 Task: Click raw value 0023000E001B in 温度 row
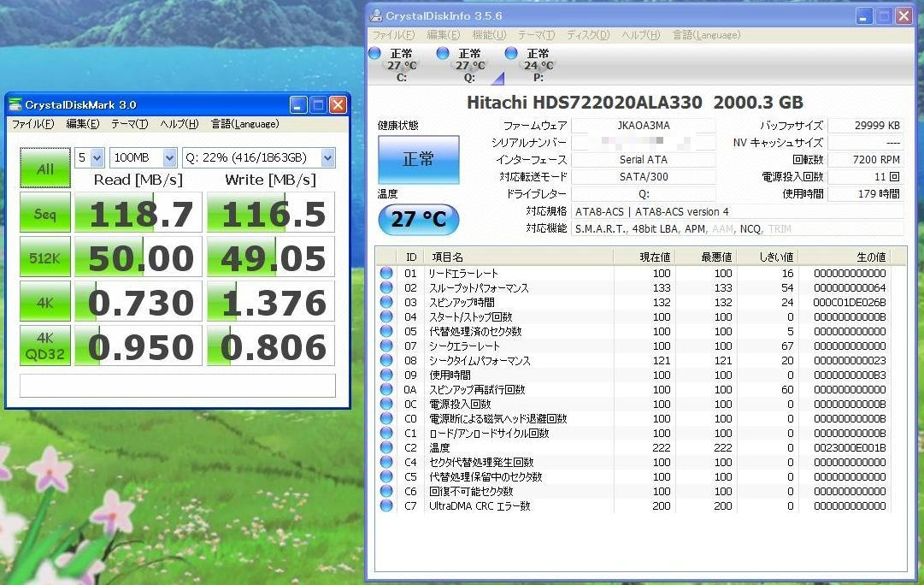(x=850, y=447)
